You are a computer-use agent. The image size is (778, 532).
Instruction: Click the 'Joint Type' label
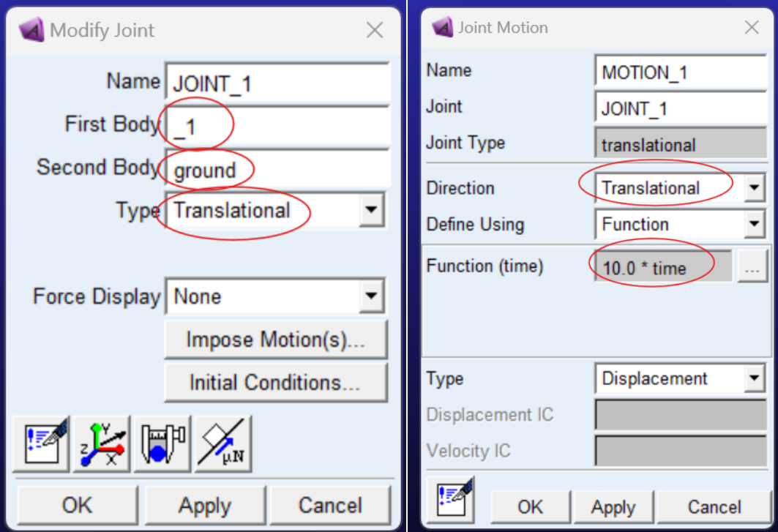point(465,143)
